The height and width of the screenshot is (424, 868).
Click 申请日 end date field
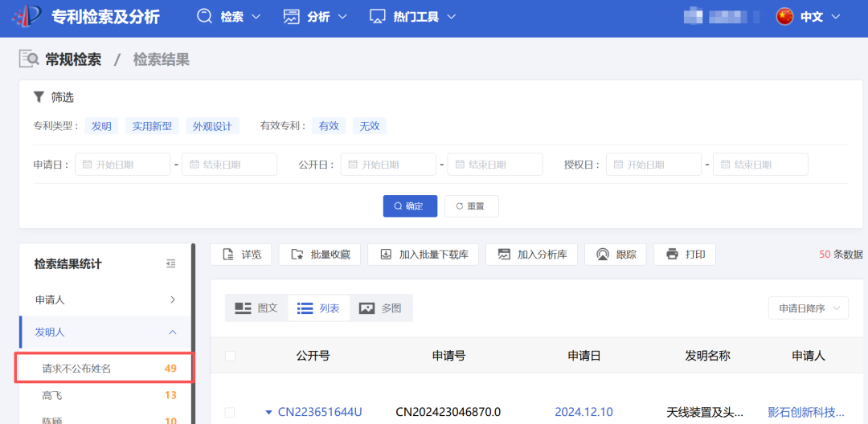[x=229, y=164]
